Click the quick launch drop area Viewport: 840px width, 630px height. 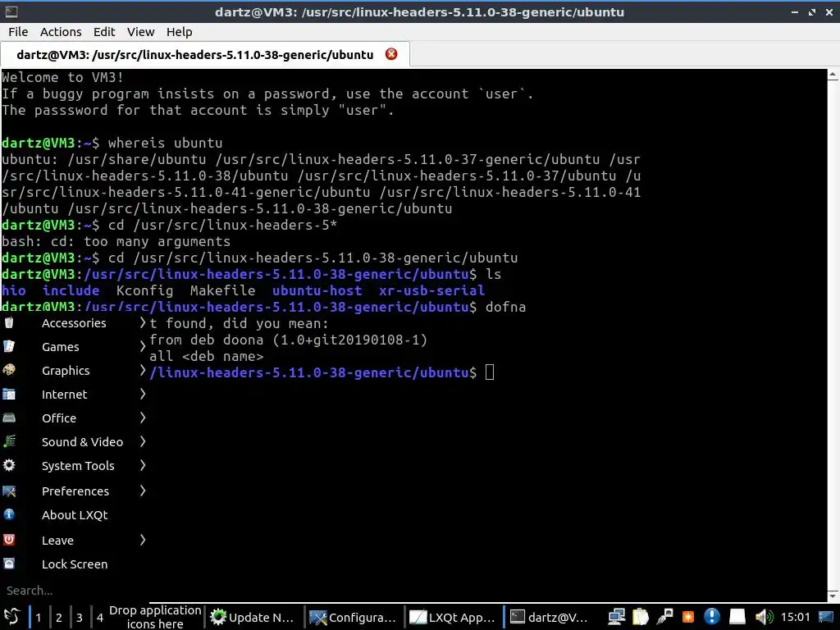click(155, 617)
